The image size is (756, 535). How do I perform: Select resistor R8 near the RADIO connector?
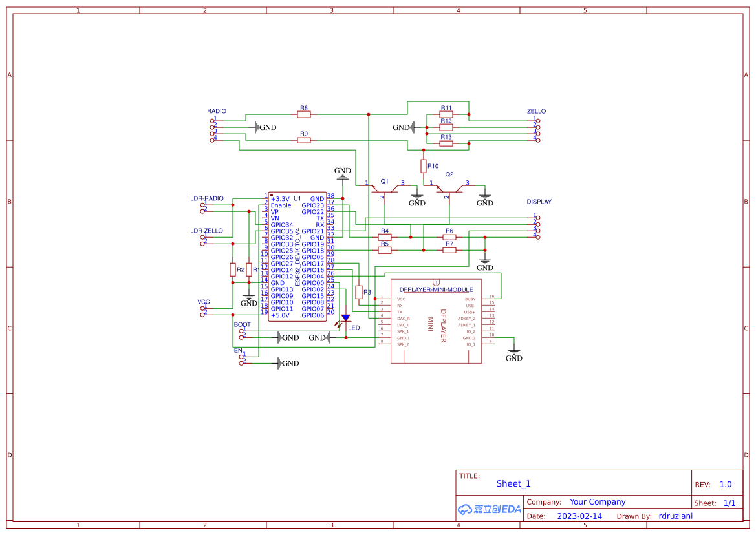(x=303, y=113)
